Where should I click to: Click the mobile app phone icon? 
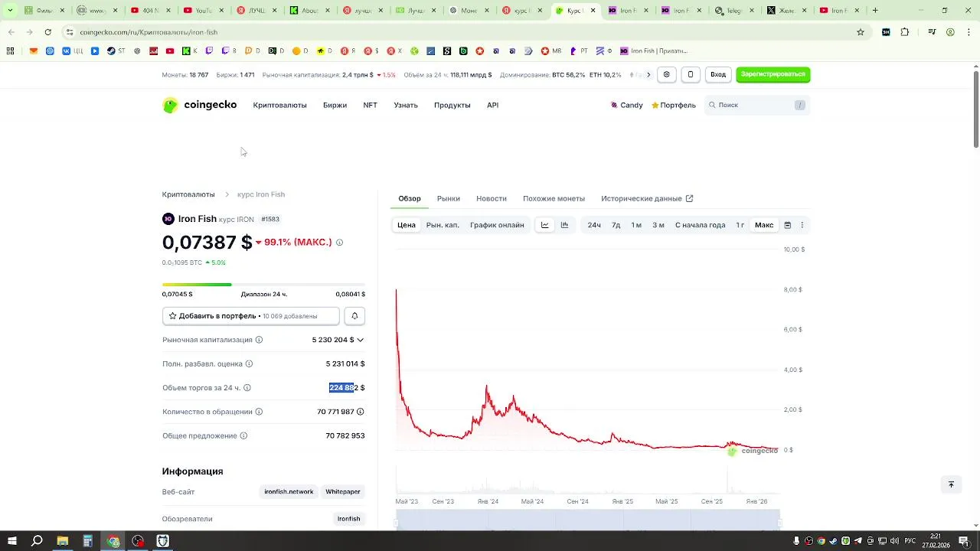[690, 74]
